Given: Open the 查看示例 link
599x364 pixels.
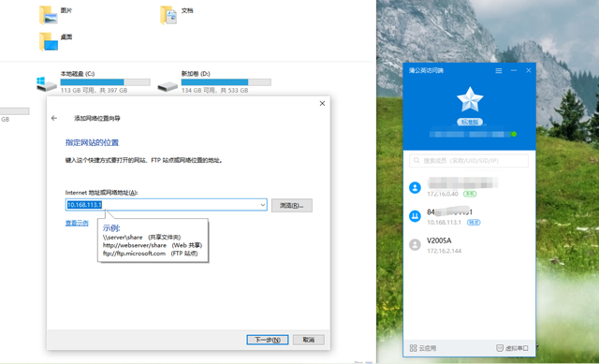Looking at the screenshot, I should click(x=77, y=223).
